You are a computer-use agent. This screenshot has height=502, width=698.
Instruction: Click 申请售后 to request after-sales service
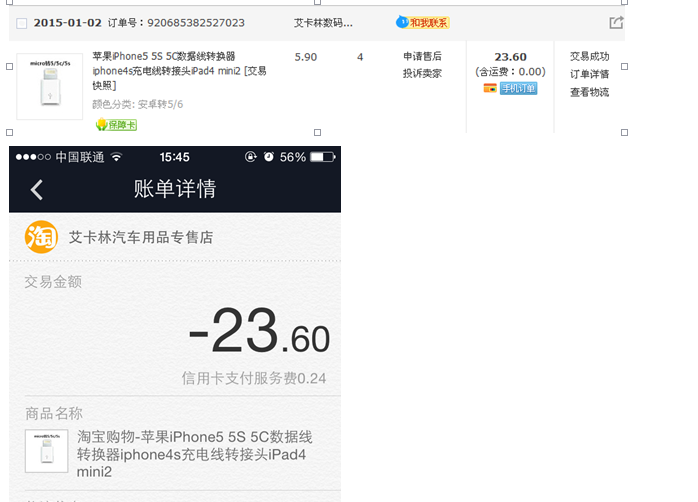coord(422,57)
